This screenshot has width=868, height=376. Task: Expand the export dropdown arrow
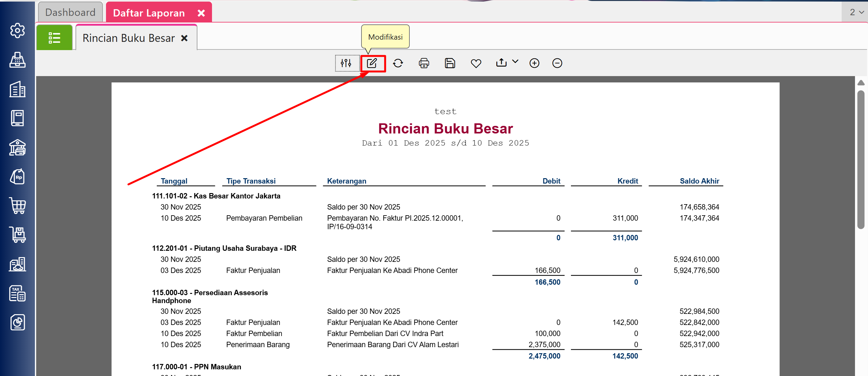(x=515, y=61)
